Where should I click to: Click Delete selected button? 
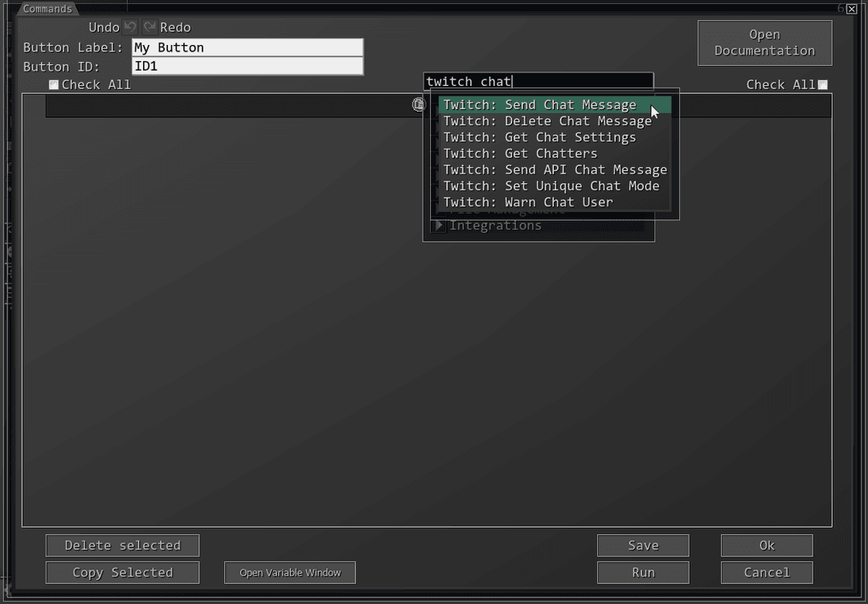pyautogui.click(x=122, y=545)
